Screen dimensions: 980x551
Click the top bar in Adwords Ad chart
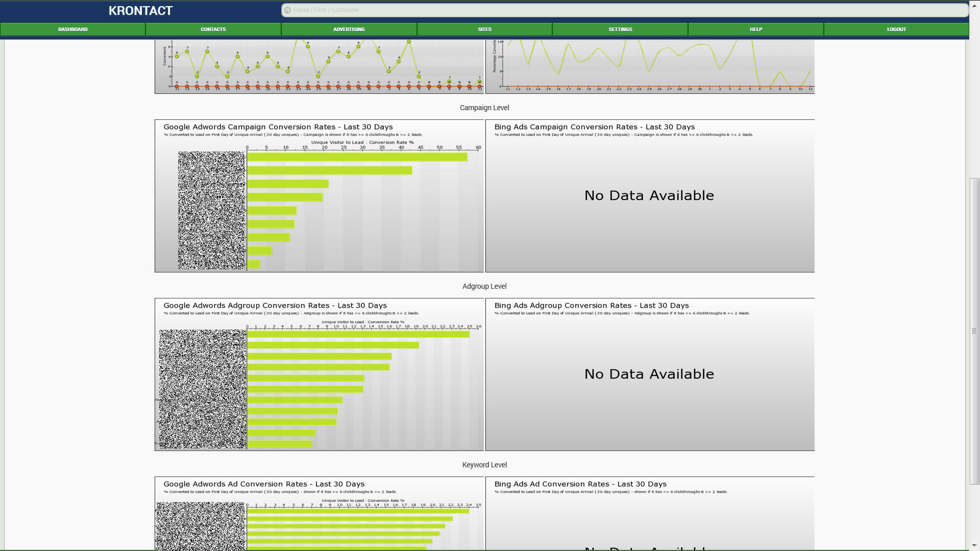pyautogui.click(x=358, y=511)
